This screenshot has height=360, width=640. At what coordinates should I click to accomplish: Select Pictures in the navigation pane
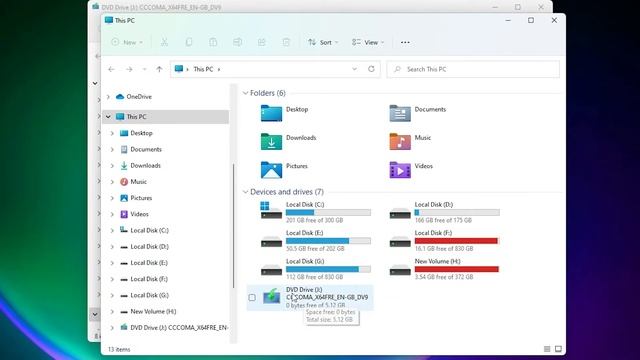[x=141, y=198]
